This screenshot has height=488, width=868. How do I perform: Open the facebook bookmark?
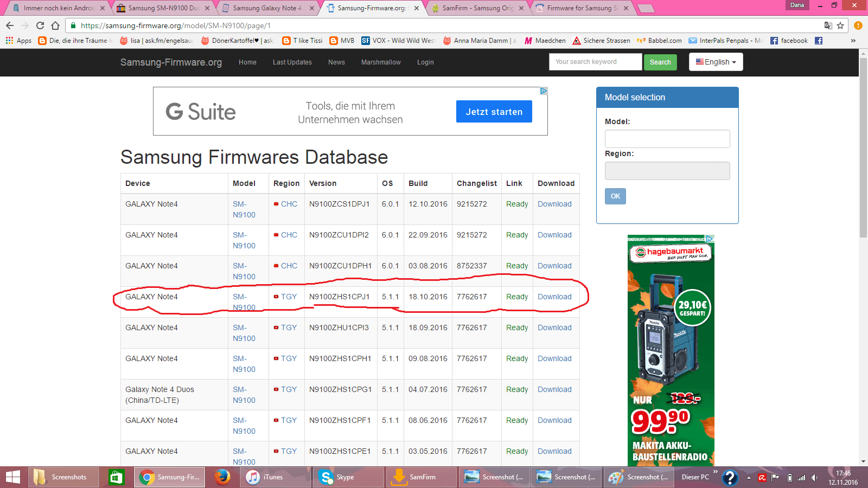(x=789, y=41)
